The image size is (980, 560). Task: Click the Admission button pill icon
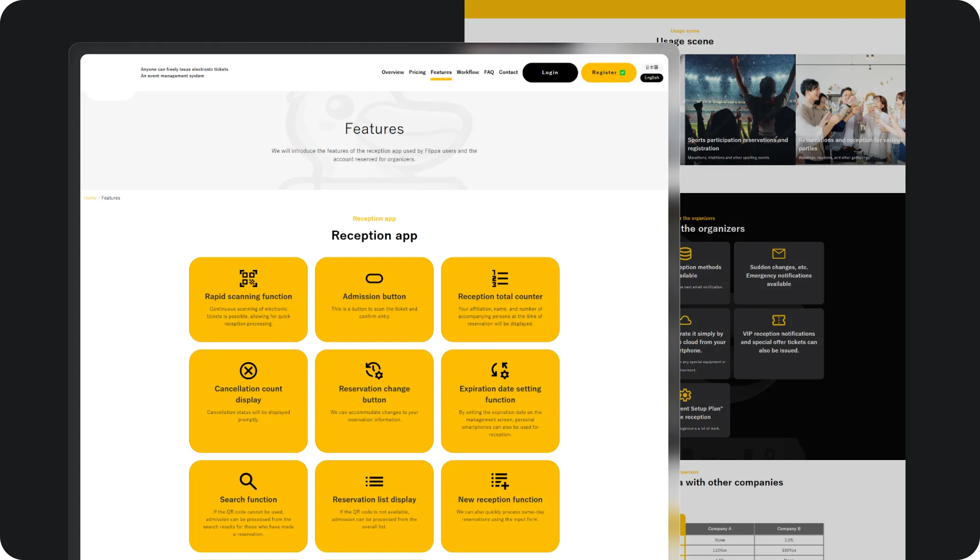tap(374, 278)
